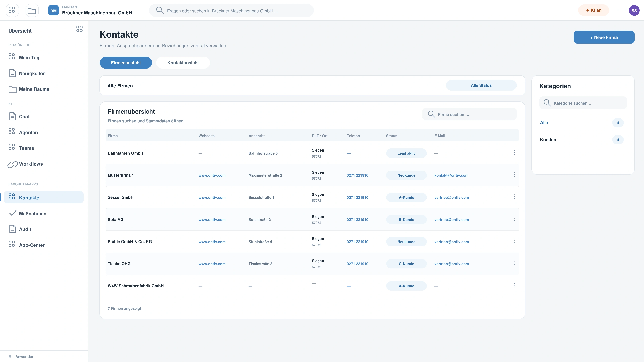Open Meine Räume in sidebar
Viewport: 644px width, 362px height.
pos(43,89)
